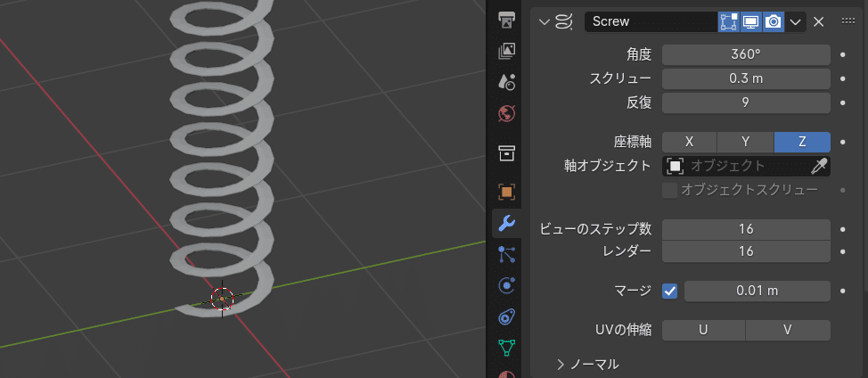This screenshot has height=378, width=868.
Task: Open the View Layer properties tab
Action: point(506,51)
